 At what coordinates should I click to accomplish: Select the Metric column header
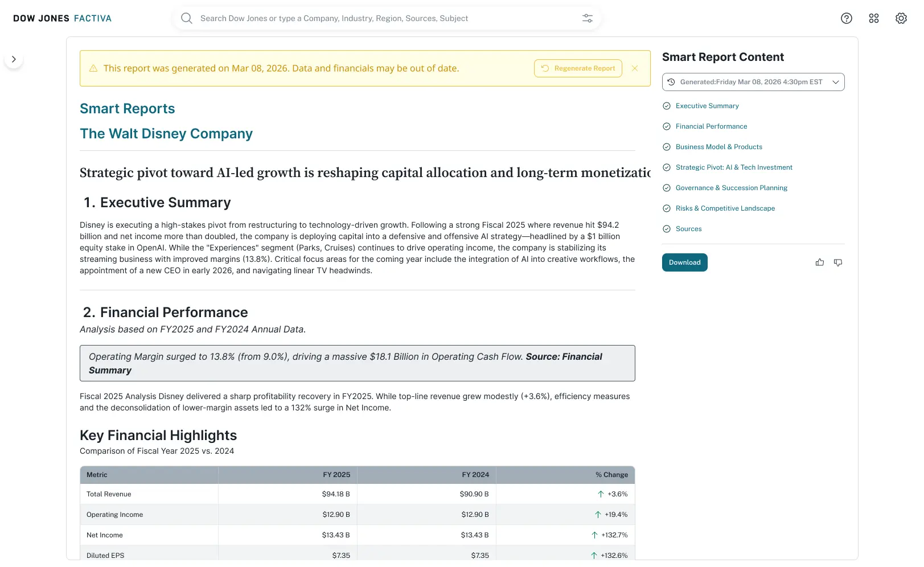149,475
